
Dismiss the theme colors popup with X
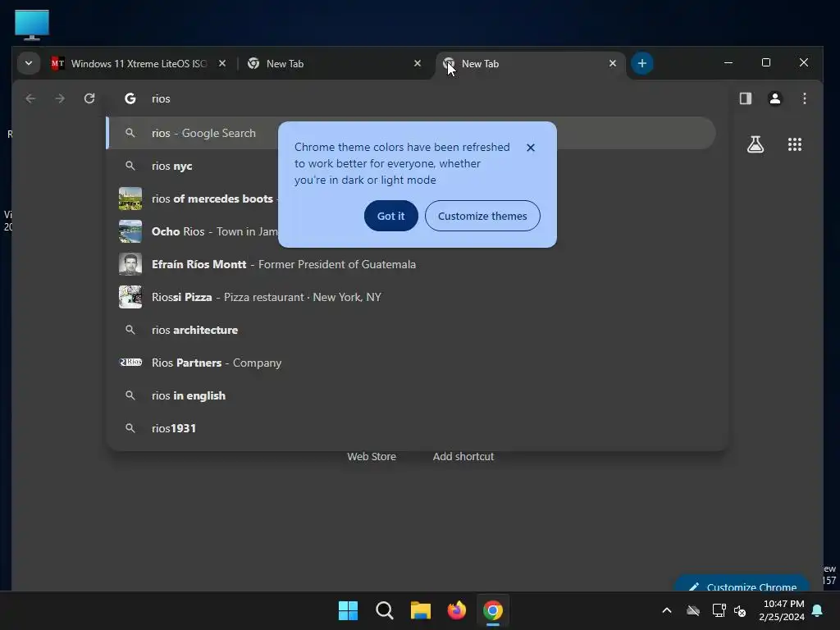pos(531,148)
